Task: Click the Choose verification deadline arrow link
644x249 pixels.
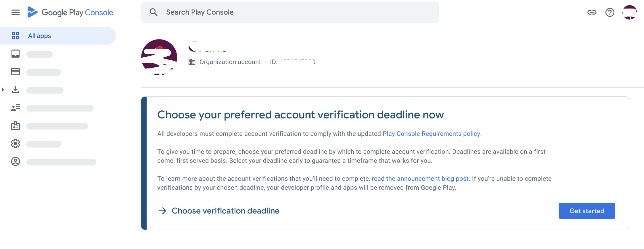Action: tap(219, 211)
